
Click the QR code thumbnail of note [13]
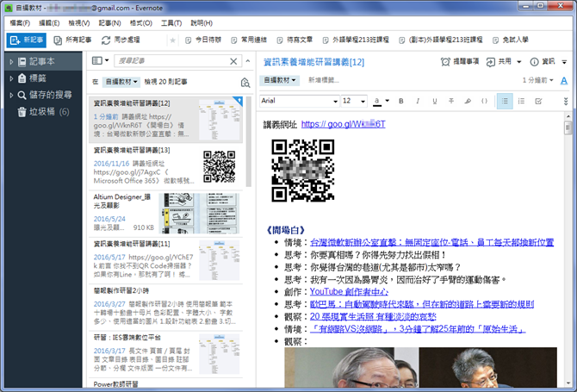click(220, 166)
